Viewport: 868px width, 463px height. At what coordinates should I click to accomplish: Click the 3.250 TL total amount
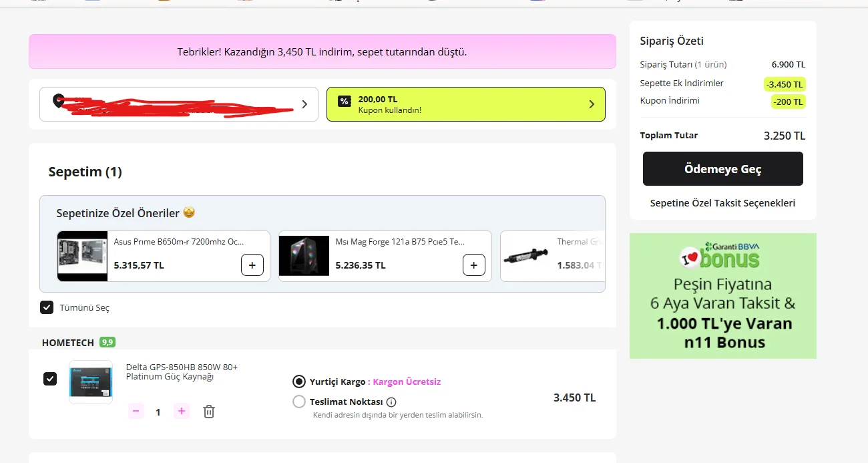tap(785, 136)
